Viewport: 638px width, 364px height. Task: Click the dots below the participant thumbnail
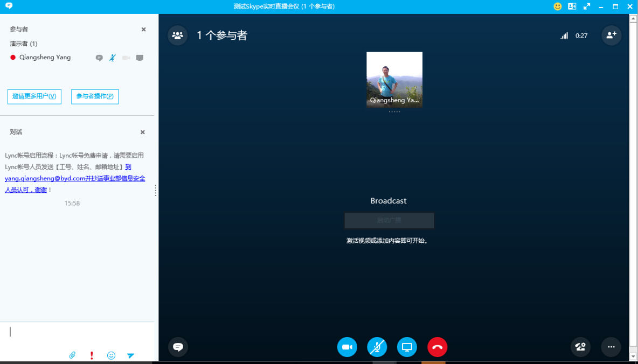pos(394,111)
